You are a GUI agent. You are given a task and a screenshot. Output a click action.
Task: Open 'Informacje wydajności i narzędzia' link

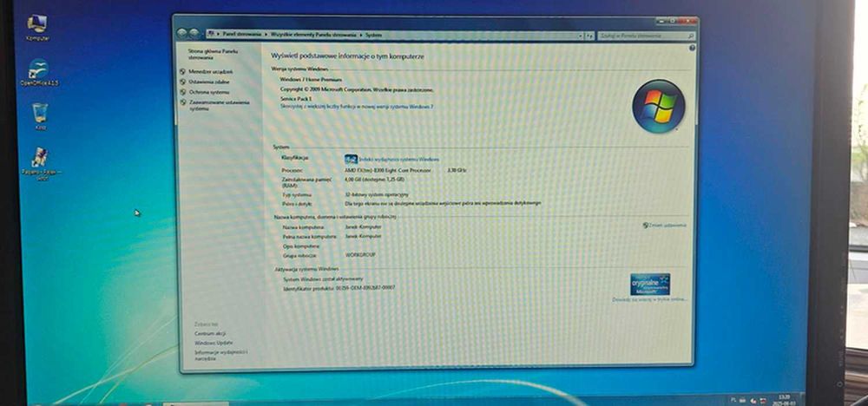coord(220,355)
